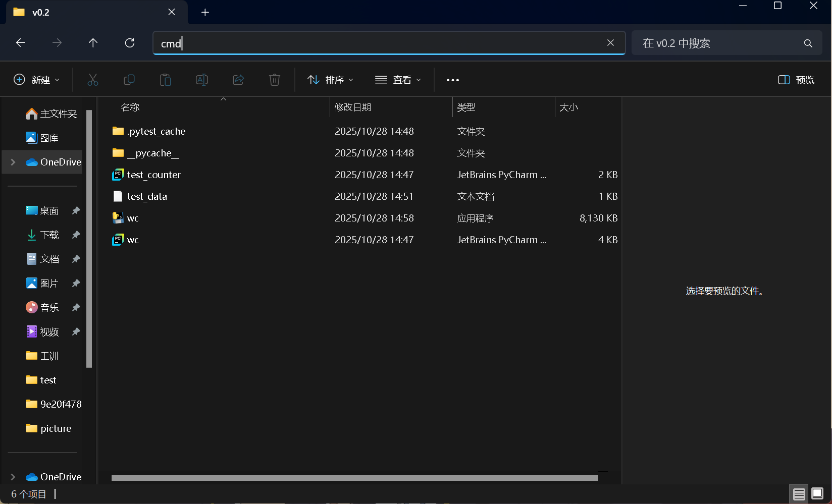The width and height of the screenshot is (832, 504).
Task: Click the magnifier search icon
Action: pos(808,43)
